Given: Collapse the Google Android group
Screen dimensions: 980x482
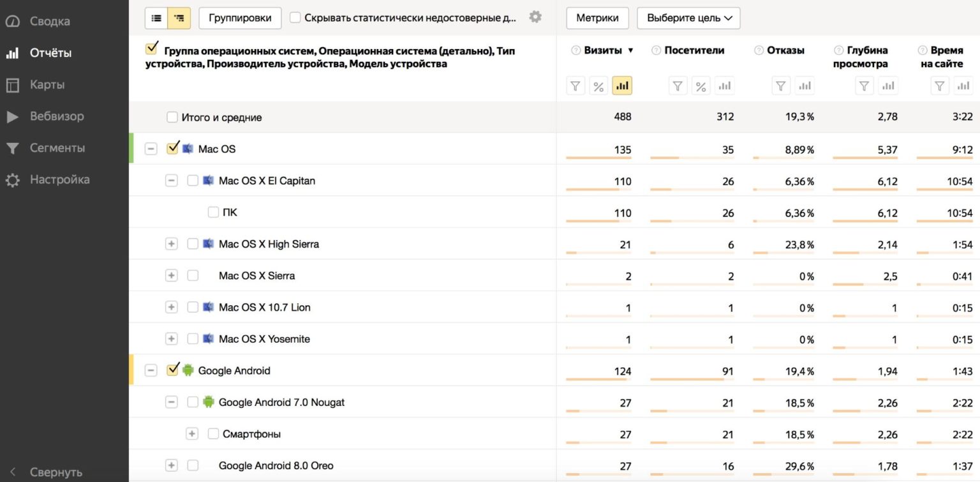Looking at the screenshot, I should pyautogui.click(x=151, y=370).
